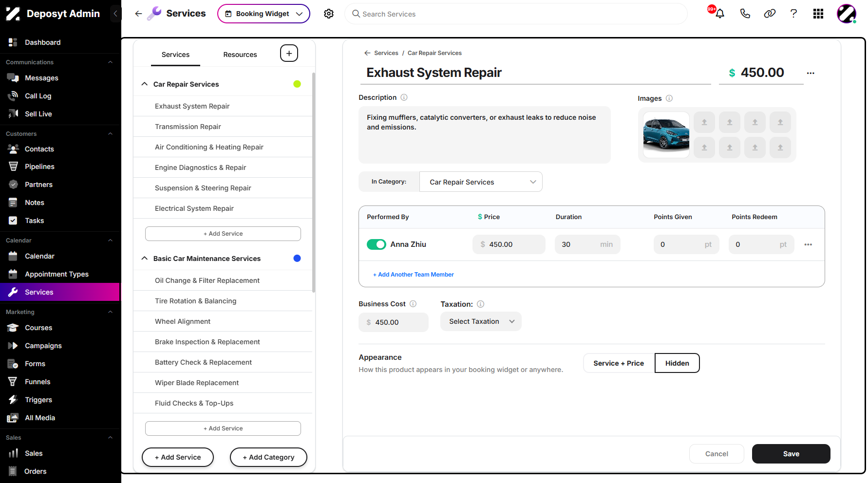Collapse the Car Repair Services category
Image resolution: width=868 pixels, height=483 pixels.
coord(144,84)
